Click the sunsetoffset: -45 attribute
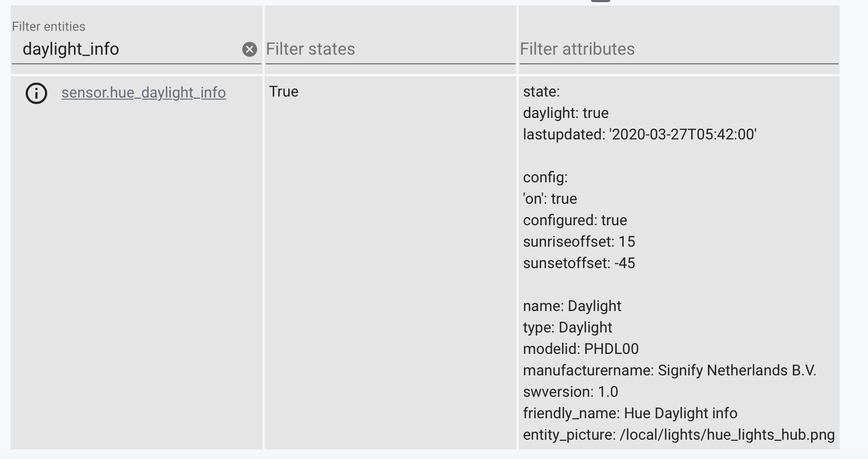The image size is (868, 459). 579,263
